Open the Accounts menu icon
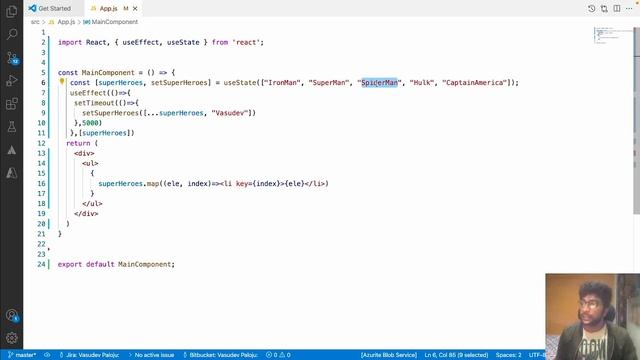Image resolution: width=640 pixels, height=360 pixels. pyautogui.click(x=12, y=315)
